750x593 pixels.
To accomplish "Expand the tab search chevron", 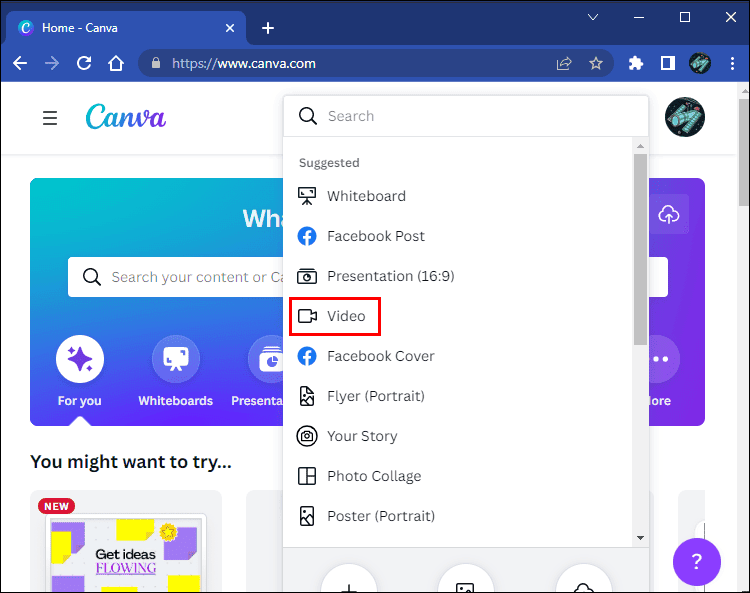I will 593,17.
